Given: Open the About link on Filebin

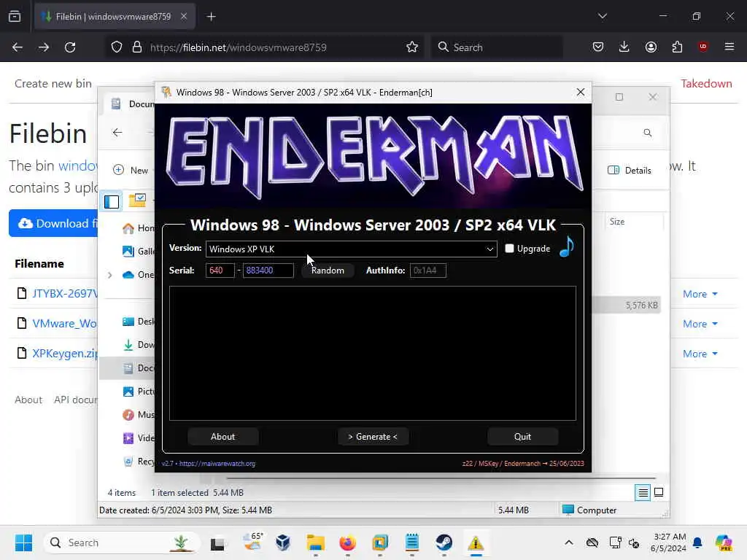Looking at the screenshot, I should (x=28, y=400).
